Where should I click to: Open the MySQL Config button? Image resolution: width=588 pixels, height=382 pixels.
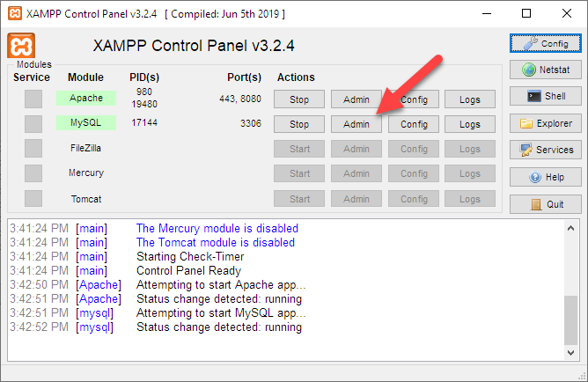tap(414, 124)
